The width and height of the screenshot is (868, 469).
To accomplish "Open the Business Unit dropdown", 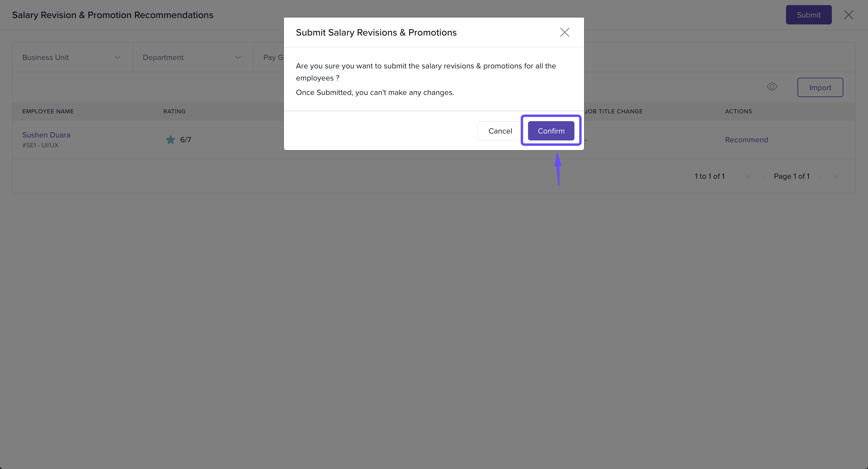I will (71, 57).
